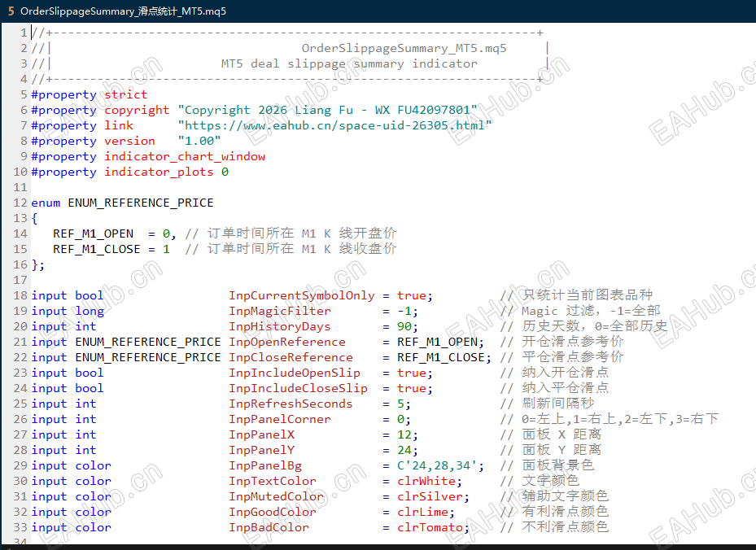Click the InpPanelCorner value 0
Screen dimensions: 756x550
click(x=400, y=419)
